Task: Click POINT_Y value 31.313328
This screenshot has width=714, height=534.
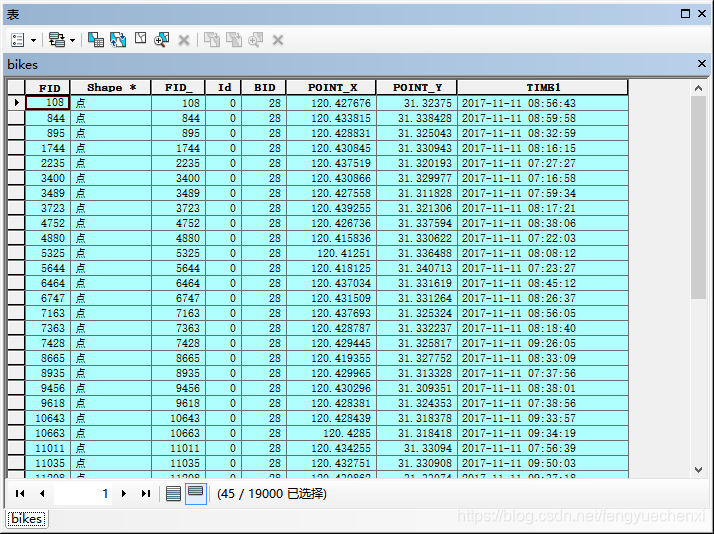Action: (417, 374)
